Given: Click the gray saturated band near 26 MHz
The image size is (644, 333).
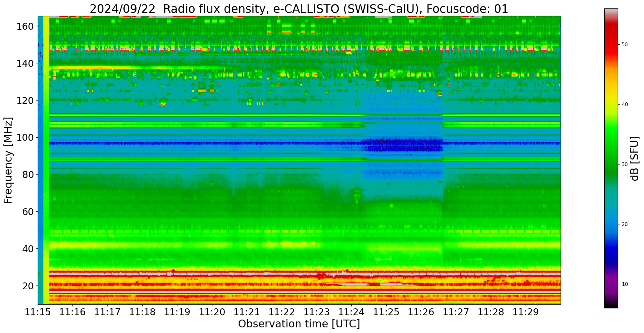Looking at the screenshot, I should 305,274.
